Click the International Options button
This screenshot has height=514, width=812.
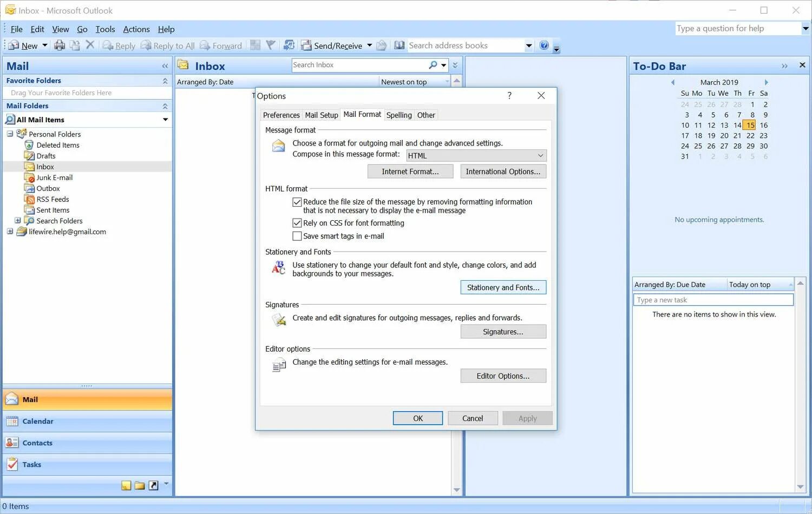503,172
